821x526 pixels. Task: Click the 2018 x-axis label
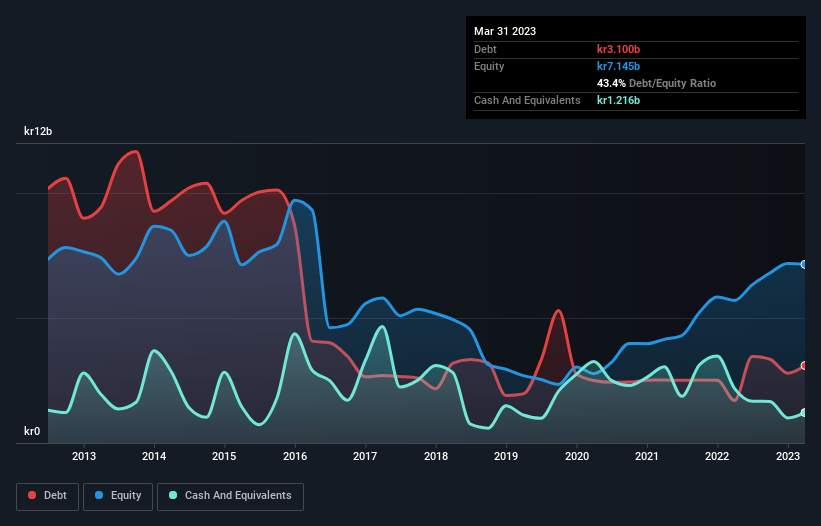[x=436, y=456]
